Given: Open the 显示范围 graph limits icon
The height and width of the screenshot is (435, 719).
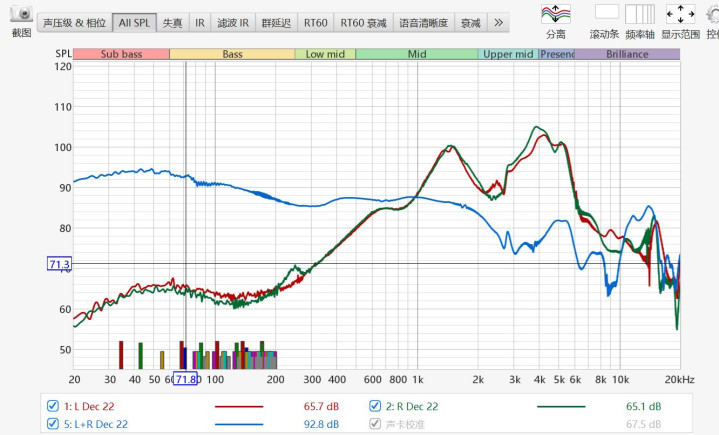Looking at the screenshot, I should tap(680, 14).
